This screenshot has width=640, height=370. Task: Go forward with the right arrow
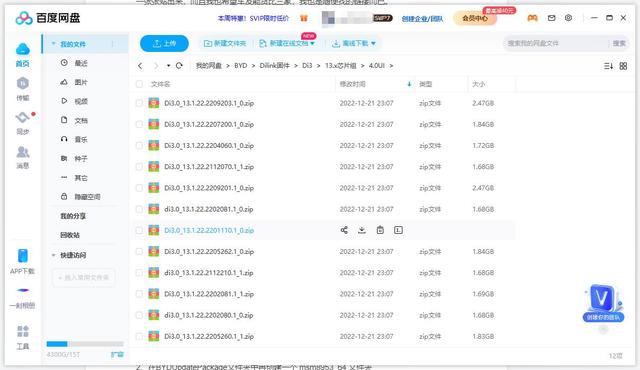point(156,66)
